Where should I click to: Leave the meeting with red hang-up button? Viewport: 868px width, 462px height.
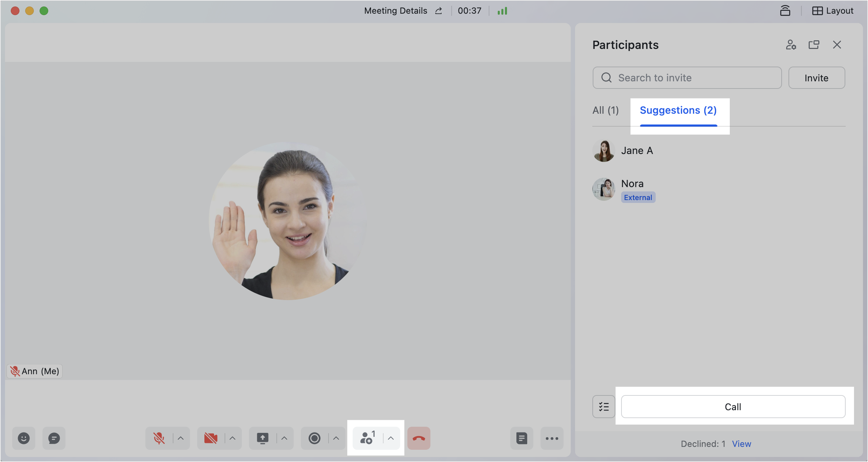(419, 438)
